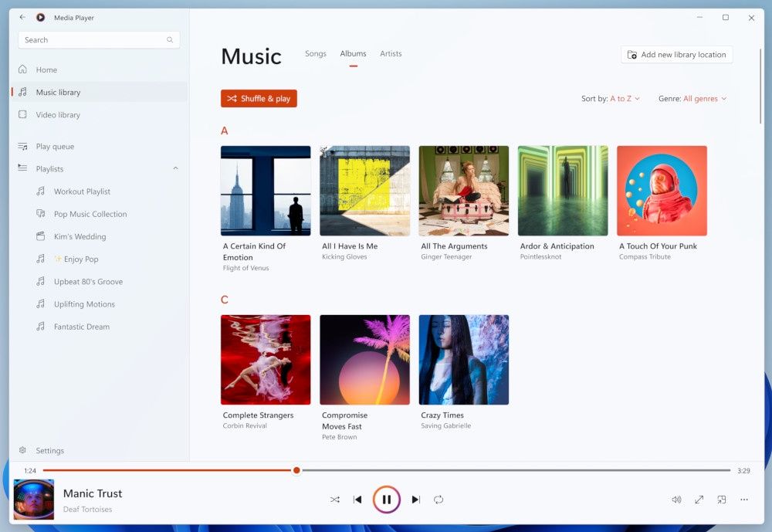The width and height of the screenshot is (772, 532).
Task: Click the Manic Trust song title
Action: tap(93, 493)
